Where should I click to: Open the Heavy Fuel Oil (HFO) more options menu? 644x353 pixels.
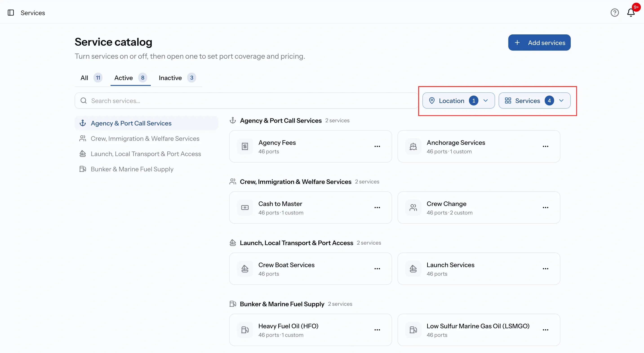pos(377,330)
